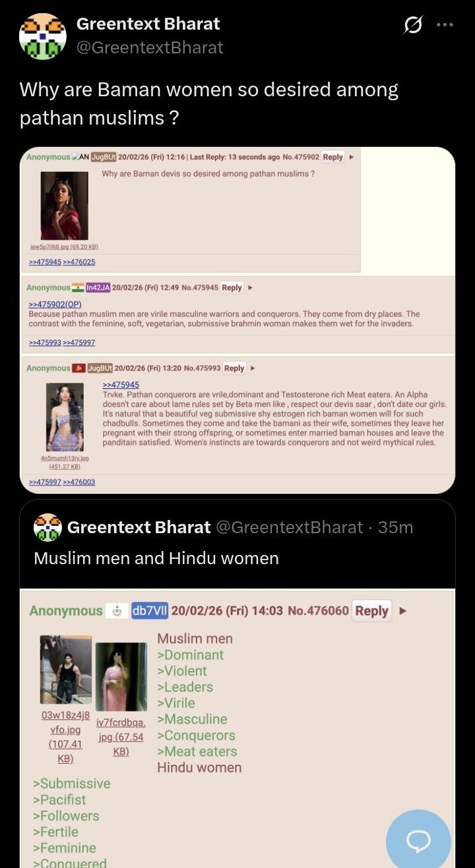Open file link 03w18z4j8vfo.jpg
Screen dimensions: 475x868
click(65, 737)
